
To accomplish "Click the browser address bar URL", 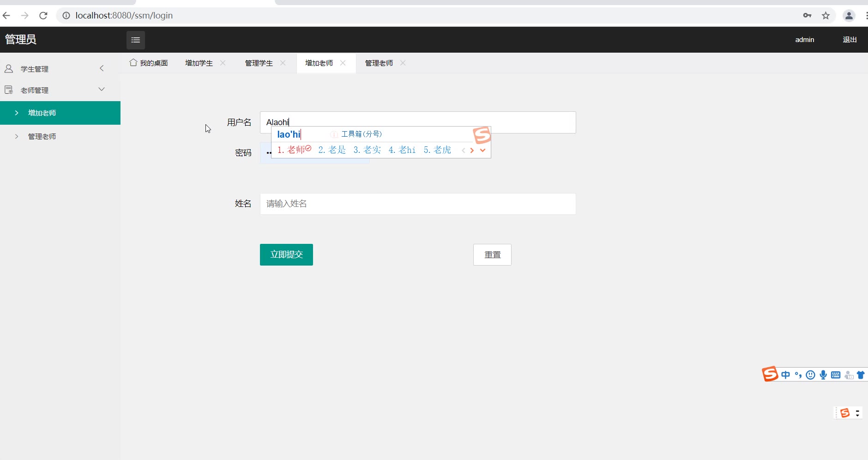I will tap(124, 15).
